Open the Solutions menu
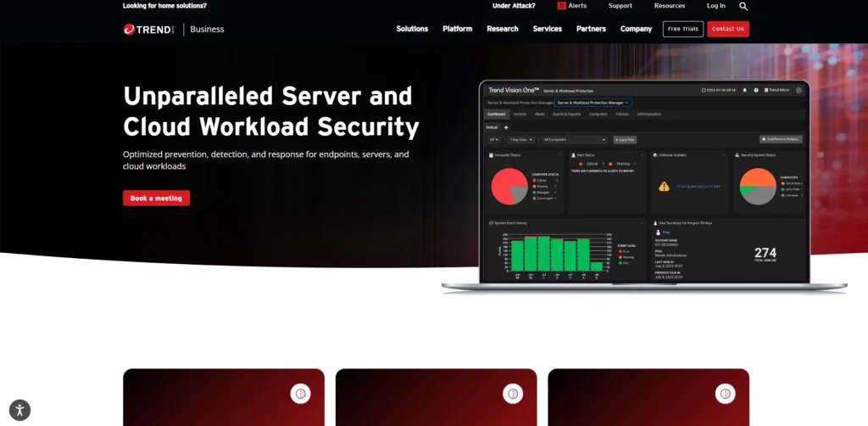Screen dimensions: 868x426 coord(412,29)
